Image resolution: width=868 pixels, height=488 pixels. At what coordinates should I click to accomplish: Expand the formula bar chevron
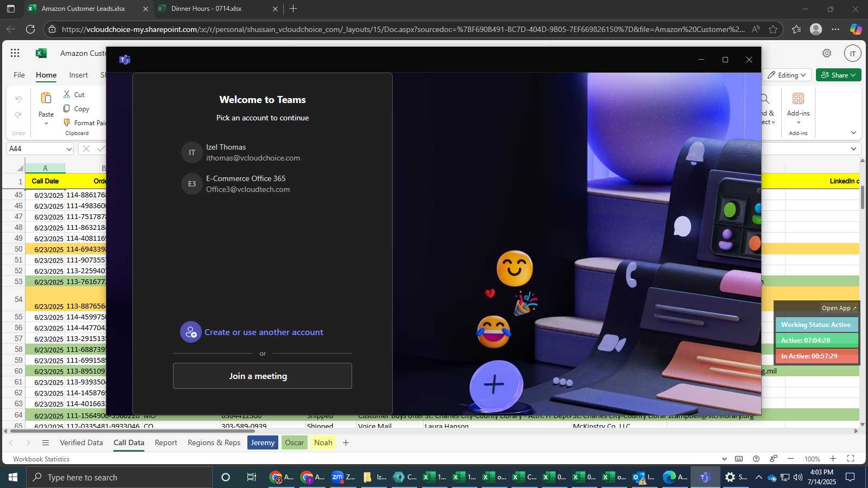click(x=853, y=149)
